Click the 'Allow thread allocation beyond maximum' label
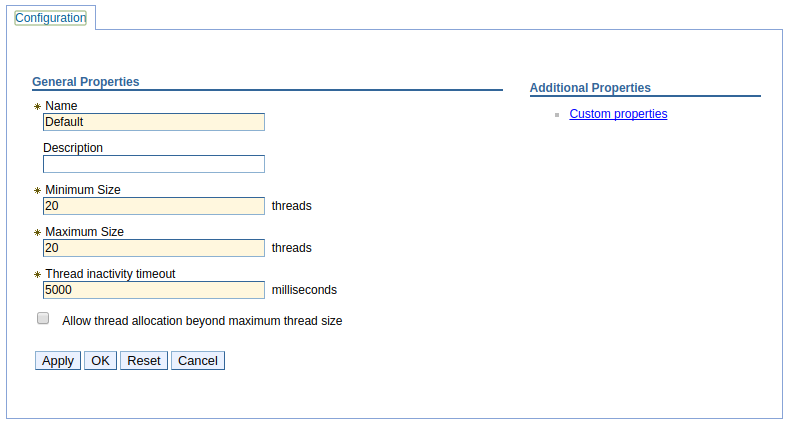Image resolution: width=787 pixels, height=422 pixels. [202, 321]
